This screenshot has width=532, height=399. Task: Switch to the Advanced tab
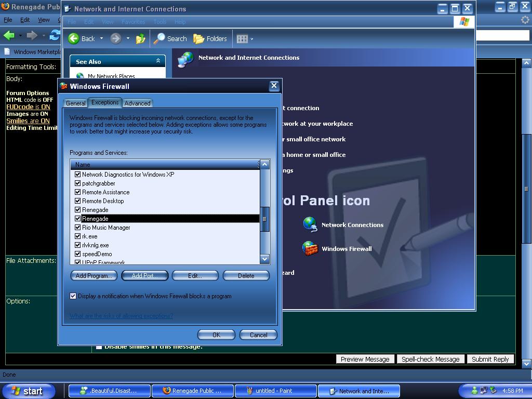point(137,103)
